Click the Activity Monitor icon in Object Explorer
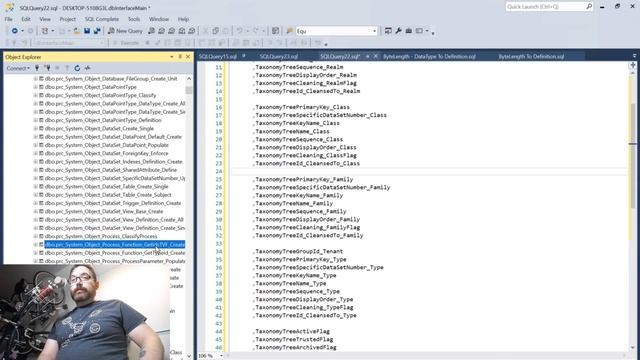The height and width of the screenshot is (360, 640). [87, 68]
